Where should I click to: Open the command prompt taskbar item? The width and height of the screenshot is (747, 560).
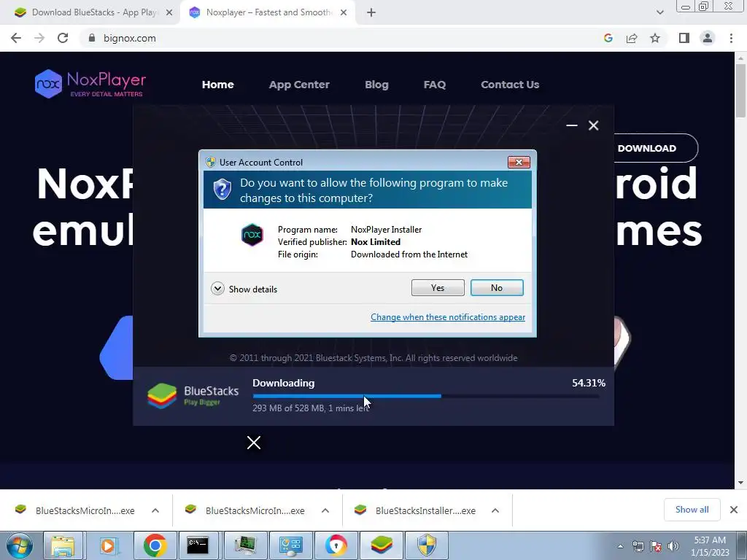click(x=198, y=545)
